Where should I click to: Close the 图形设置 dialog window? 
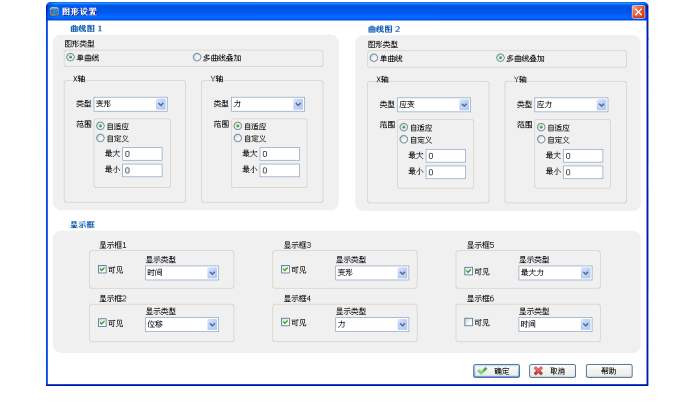(x=638, y=11)
